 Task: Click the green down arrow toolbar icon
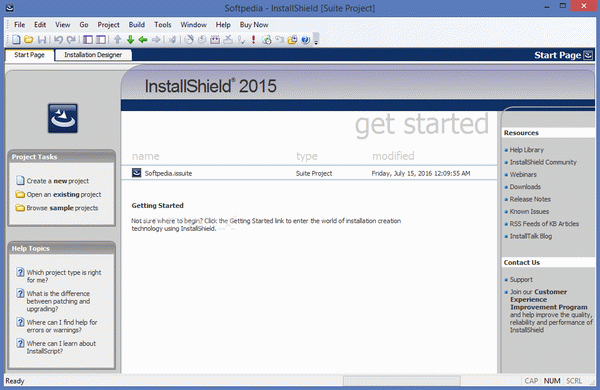pyautogui.click(x=130, y=39)
